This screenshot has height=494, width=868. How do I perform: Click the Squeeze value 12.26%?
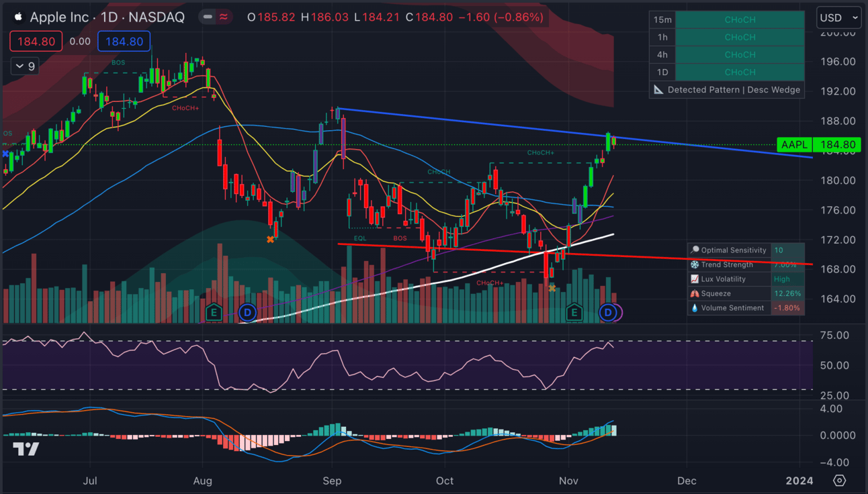[x=787, y=293]
